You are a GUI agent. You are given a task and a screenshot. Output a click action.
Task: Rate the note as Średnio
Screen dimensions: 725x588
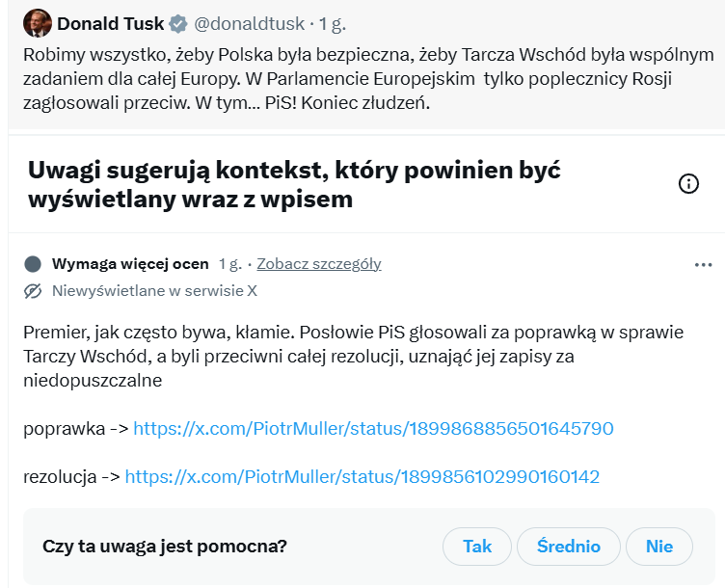click(568, 547)
